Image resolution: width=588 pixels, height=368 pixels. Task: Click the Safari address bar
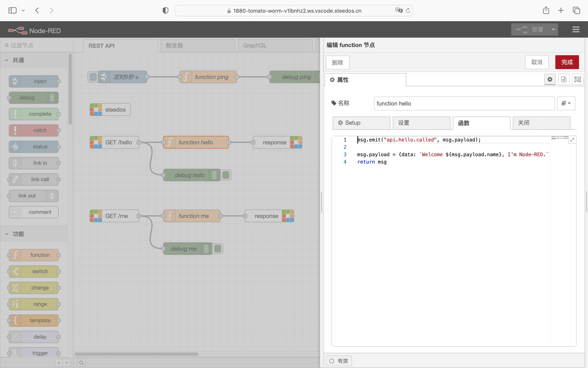(x=294, y=10)
